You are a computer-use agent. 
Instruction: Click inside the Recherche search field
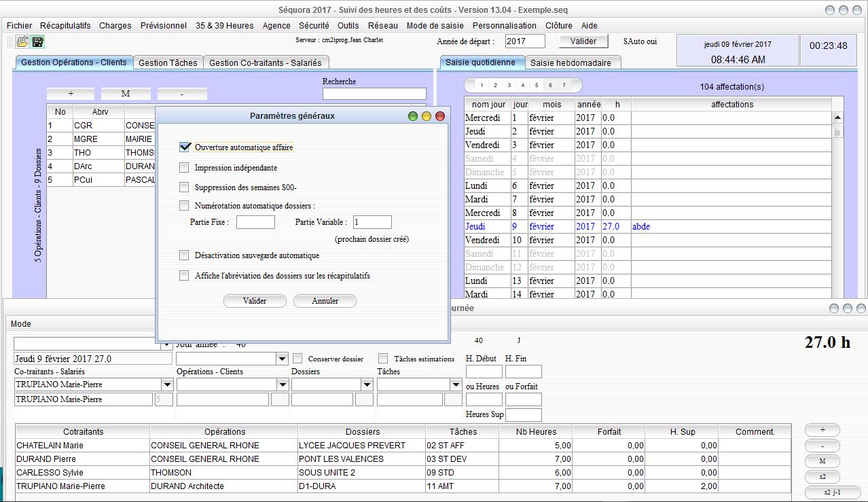374,93
